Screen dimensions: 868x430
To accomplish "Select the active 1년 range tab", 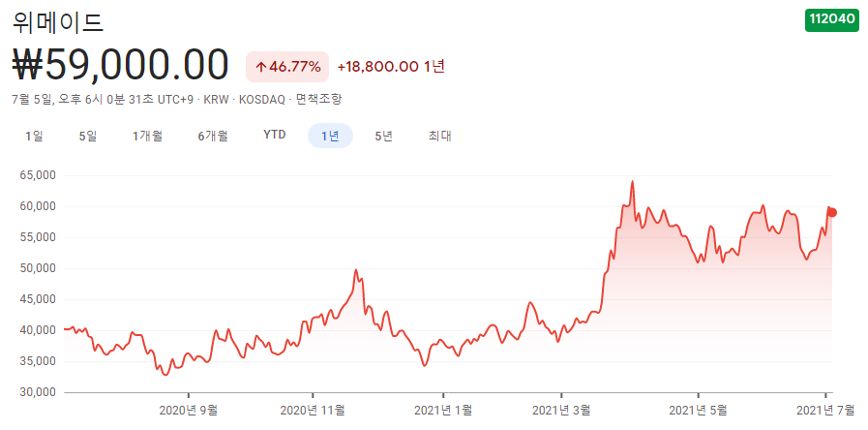I will coord(330,136).
